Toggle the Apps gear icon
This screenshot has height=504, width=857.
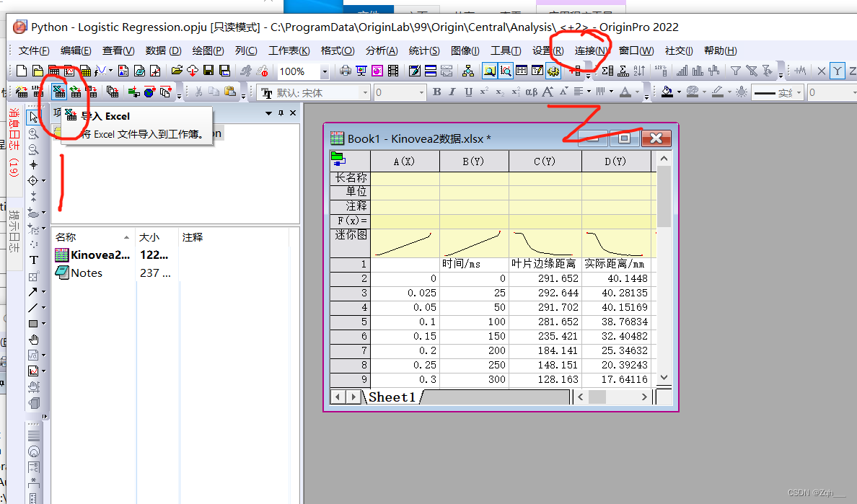[x=553, y=71]
